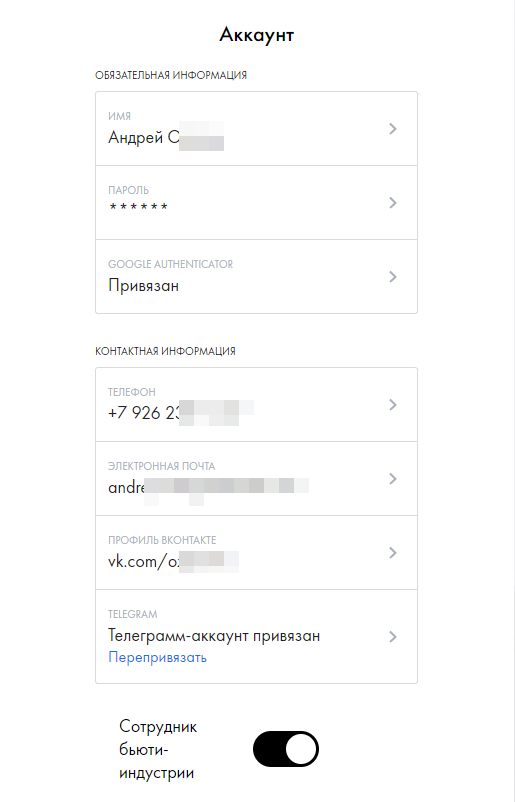Click the ПАРОЛЬ field label
This screenshot has width=515, height=802.
[x=128, y=190]
